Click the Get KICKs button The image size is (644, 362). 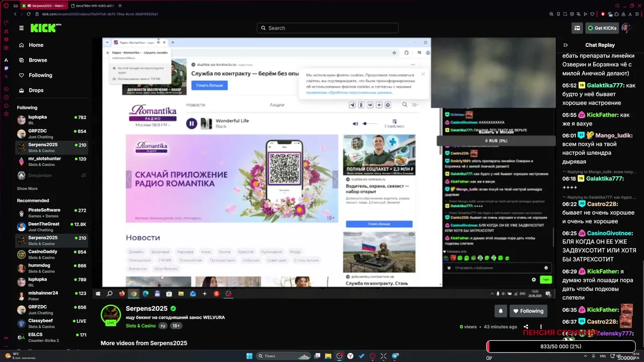pyautogui.click(x=602, y=28)
